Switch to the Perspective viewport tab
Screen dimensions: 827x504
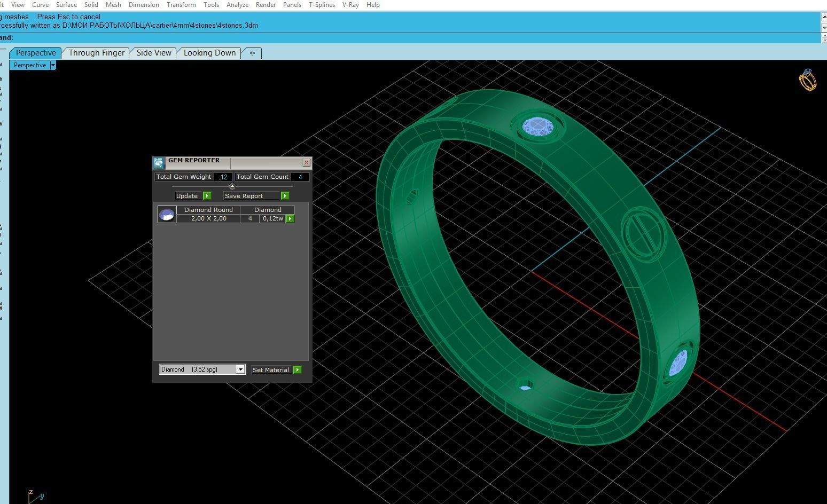coord(35,53)
